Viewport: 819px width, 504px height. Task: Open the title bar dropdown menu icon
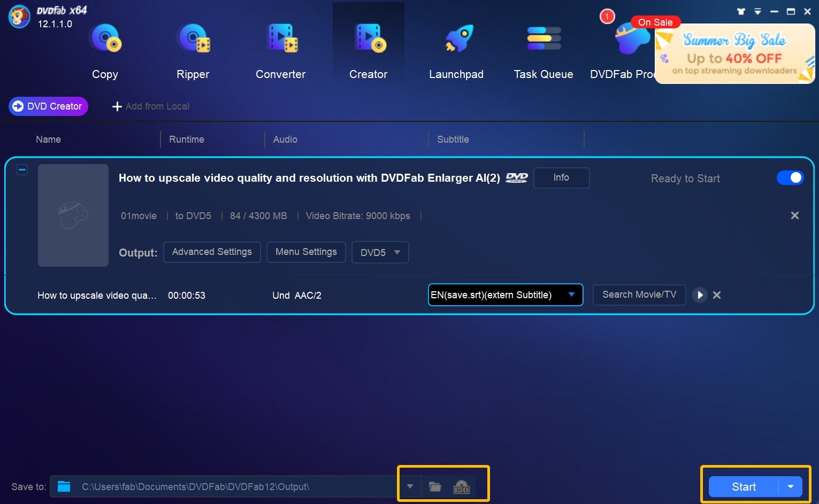[x=757, y=11]
